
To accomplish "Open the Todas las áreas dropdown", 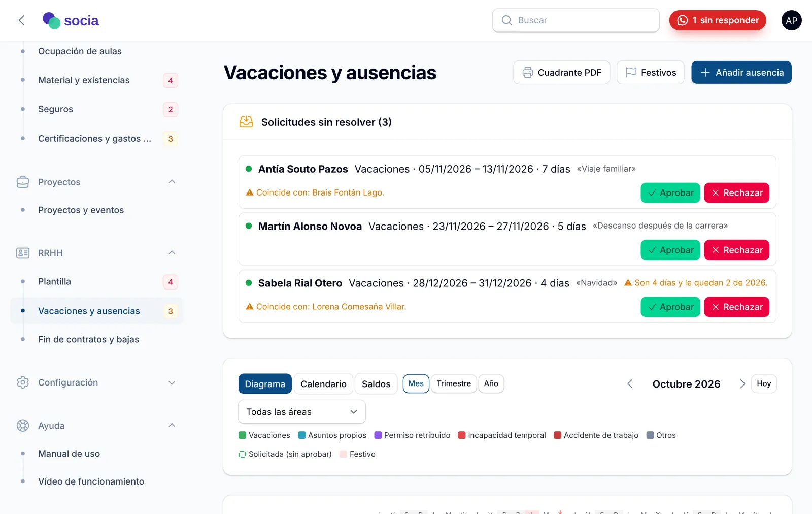I will [302, 412].
